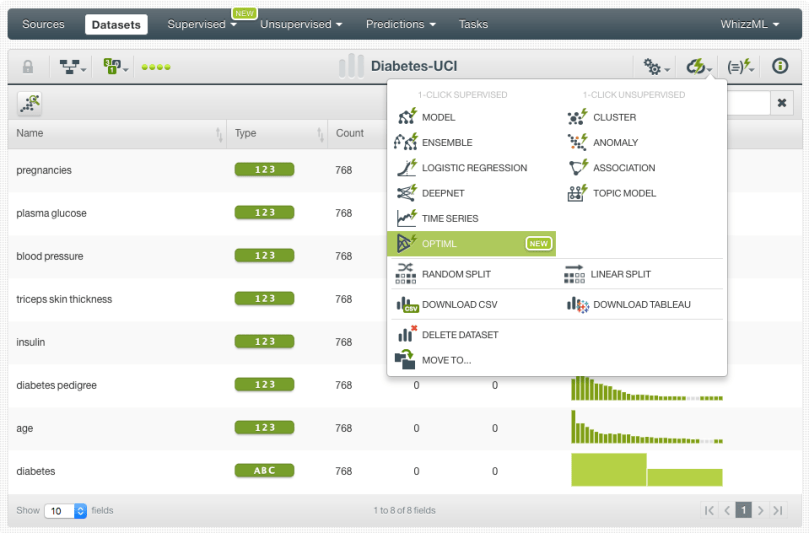The width and height of the screenshot is (809, 533).
Task: Click the four green dots status indicator
Action: 156,67
